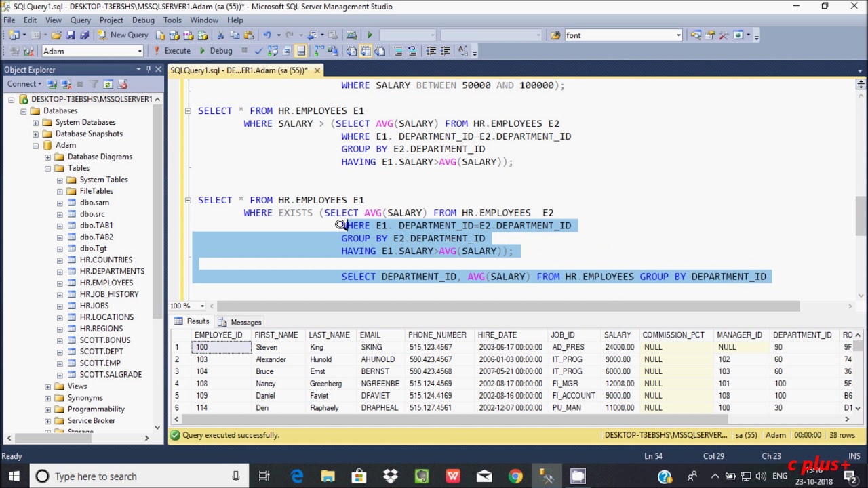Open the Window menu
This screenshot has width=868, height=488.
(x=204, y=20)
